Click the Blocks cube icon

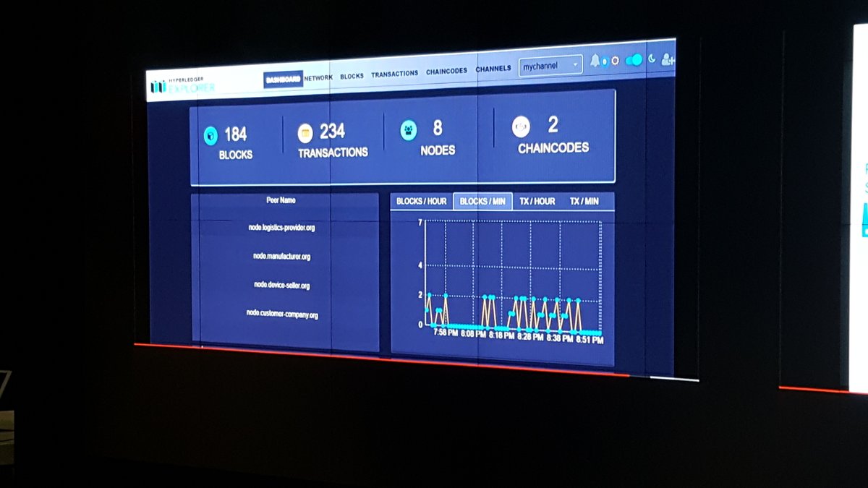click(x=210, y=135)
